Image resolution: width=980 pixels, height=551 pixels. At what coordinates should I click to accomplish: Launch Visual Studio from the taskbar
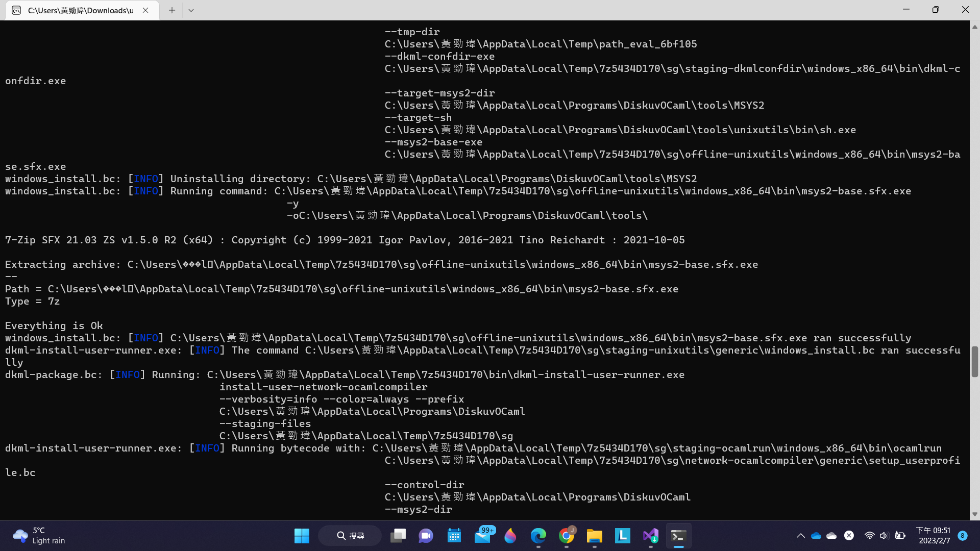[x=650, y=536]
